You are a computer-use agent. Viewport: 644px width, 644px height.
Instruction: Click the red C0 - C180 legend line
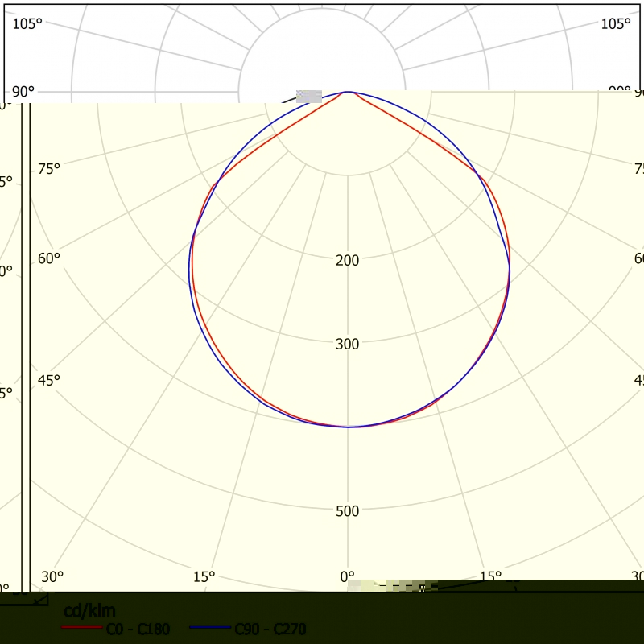point(82,629)
